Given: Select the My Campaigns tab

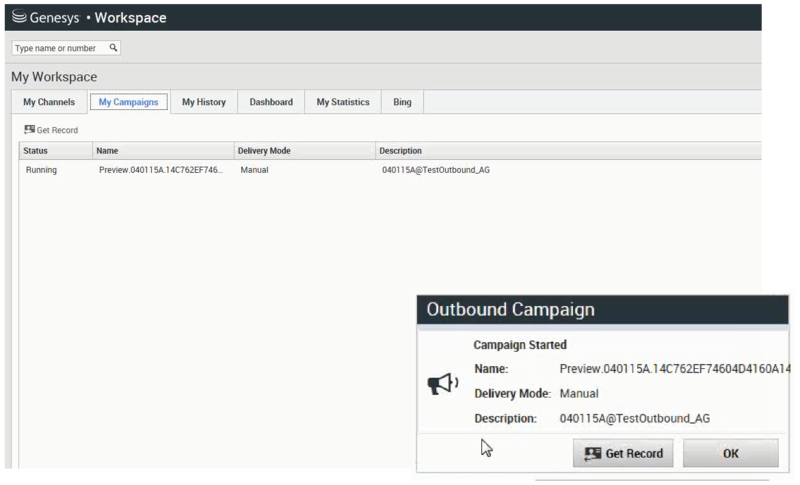Looking at the screenshot, I should [x=129, y=102].
